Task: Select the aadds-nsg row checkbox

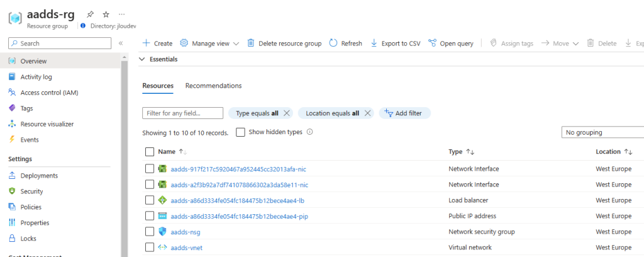Action: 150,232
